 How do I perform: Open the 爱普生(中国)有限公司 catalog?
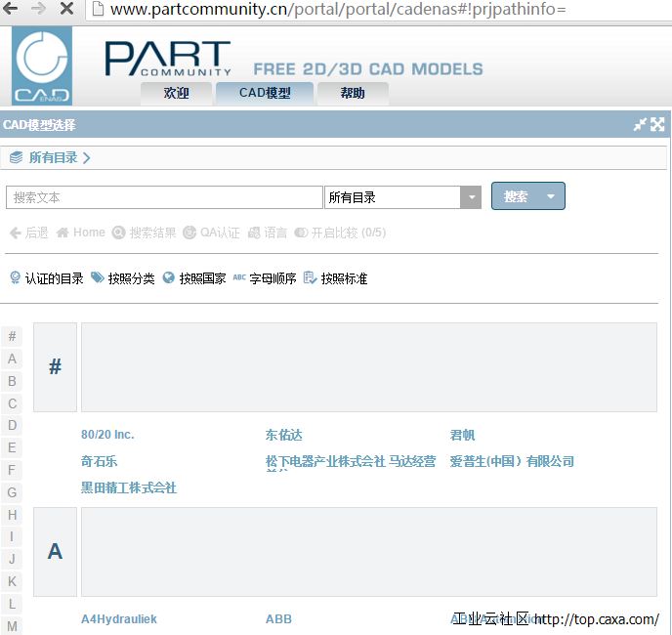coord(512,461)
